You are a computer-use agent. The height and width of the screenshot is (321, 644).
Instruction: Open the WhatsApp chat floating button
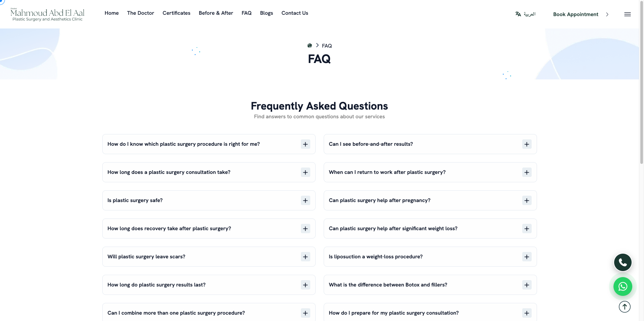(x=623, y=286)
